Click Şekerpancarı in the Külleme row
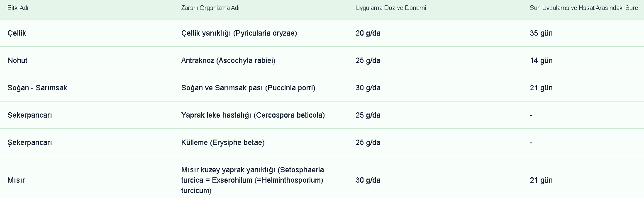The image size is (644, 198). (30, 142)
